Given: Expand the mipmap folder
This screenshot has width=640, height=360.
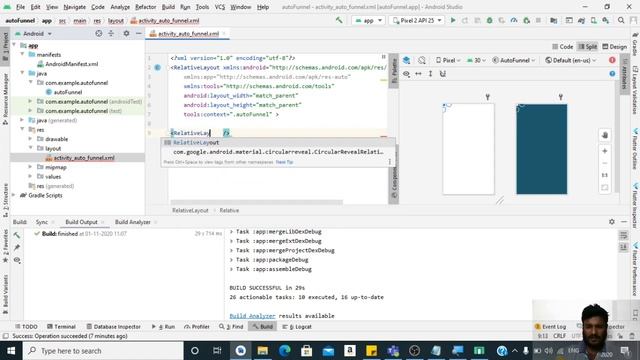Looking at the screenshot, I should (x=30, y=167).
